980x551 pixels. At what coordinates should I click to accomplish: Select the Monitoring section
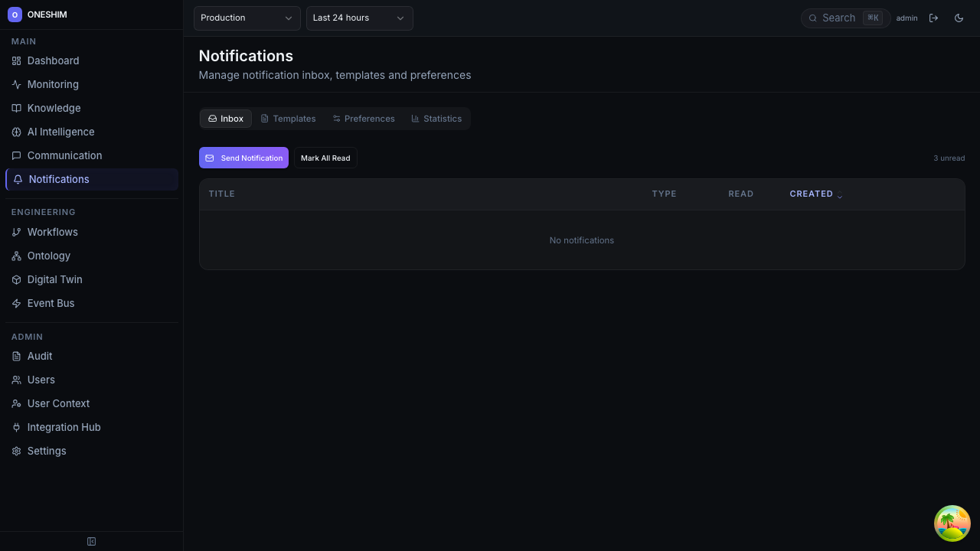(52, 84)
